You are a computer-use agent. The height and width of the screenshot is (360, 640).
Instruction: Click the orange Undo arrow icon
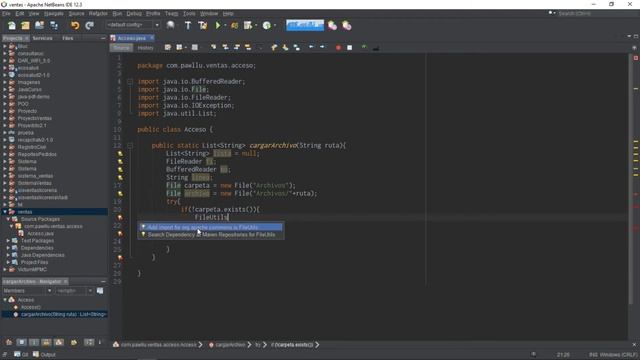click(75, 25)
